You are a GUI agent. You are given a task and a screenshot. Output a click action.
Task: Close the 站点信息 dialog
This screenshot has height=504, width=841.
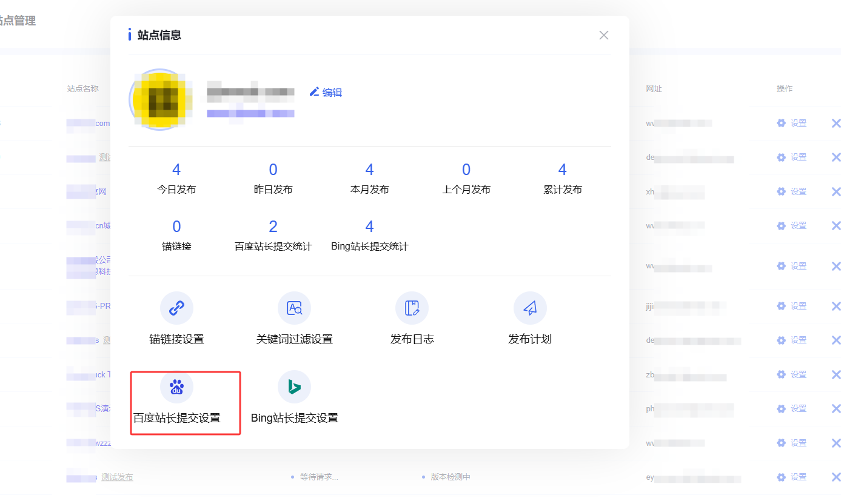(x=604, y=35)
